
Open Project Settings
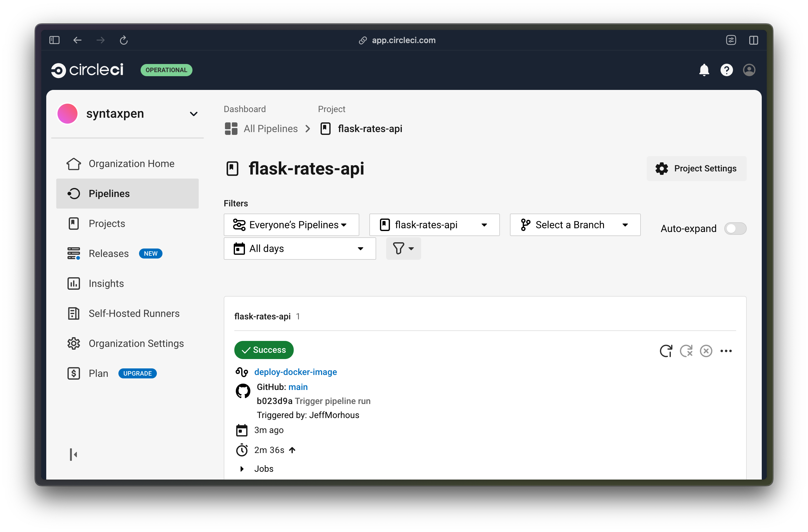(x=696, y=168)
